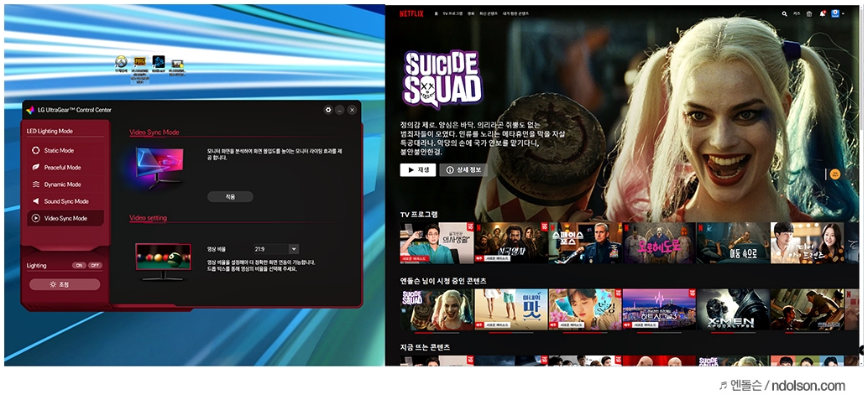Turn Lighting OFF

(x=95, y=266)
